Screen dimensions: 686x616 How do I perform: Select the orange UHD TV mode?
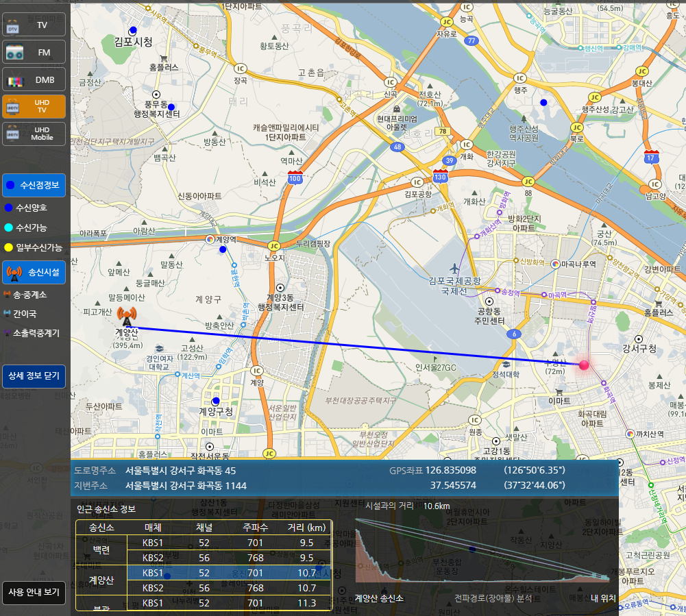pos(34,106)
